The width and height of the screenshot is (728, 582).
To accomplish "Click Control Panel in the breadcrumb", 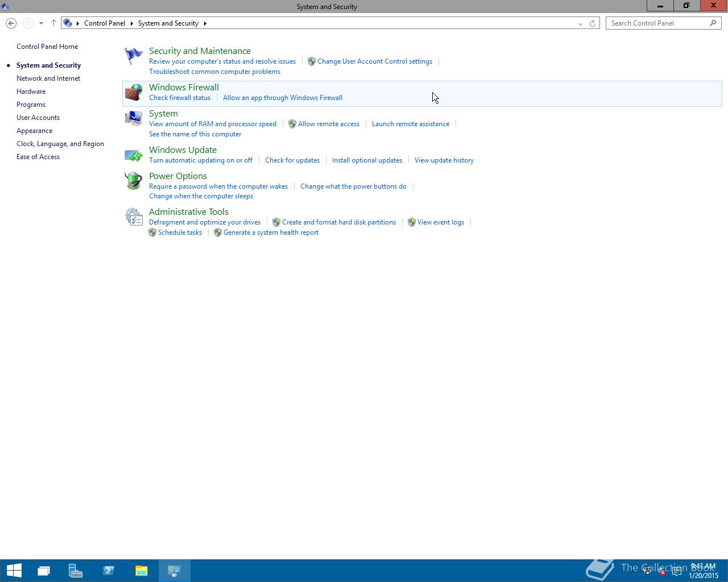I will click(105, 23).
